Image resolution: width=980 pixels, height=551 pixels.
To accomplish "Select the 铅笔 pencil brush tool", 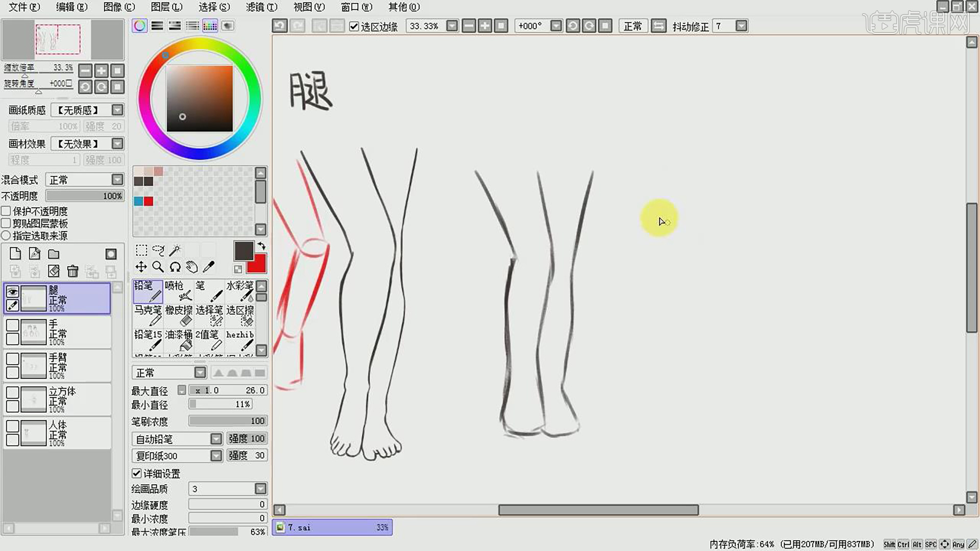I will [x=148, y=291].
